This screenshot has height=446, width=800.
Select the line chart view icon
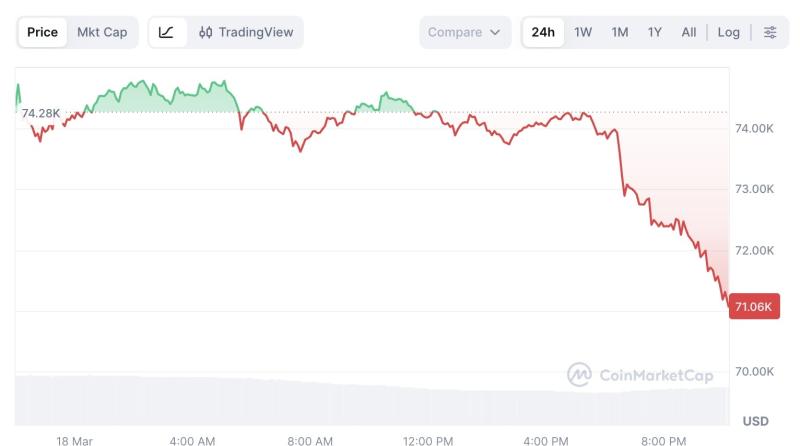166,32
